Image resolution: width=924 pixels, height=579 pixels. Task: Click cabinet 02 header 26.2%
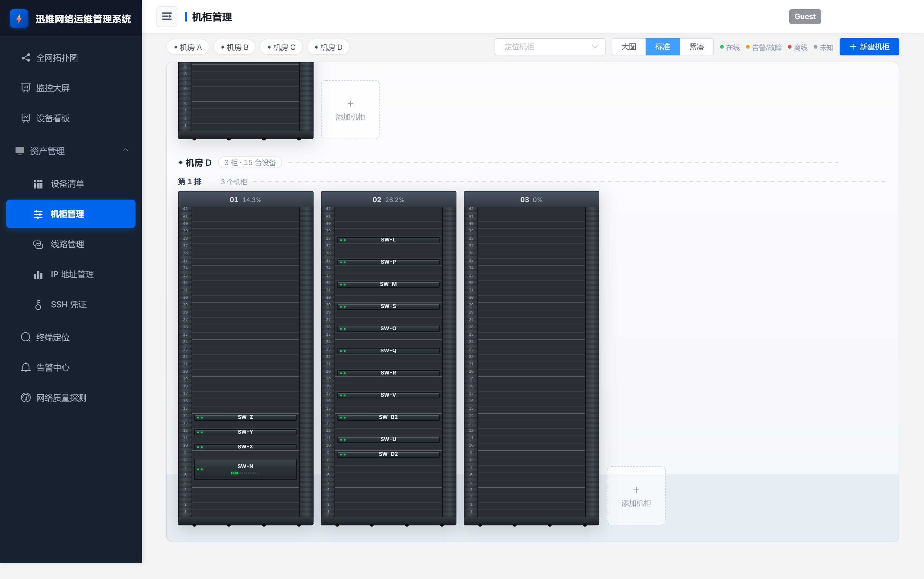click(x=388, y=200)
